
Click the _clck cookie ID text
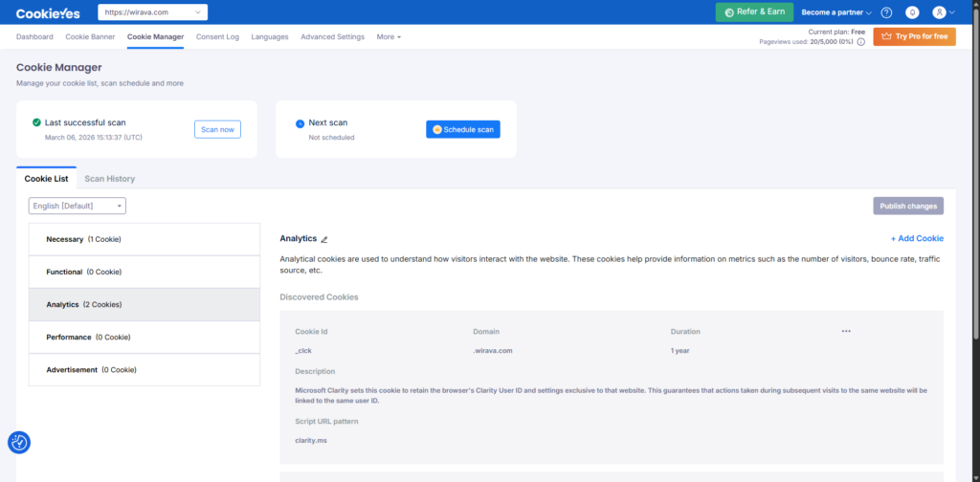pos(303,351)
